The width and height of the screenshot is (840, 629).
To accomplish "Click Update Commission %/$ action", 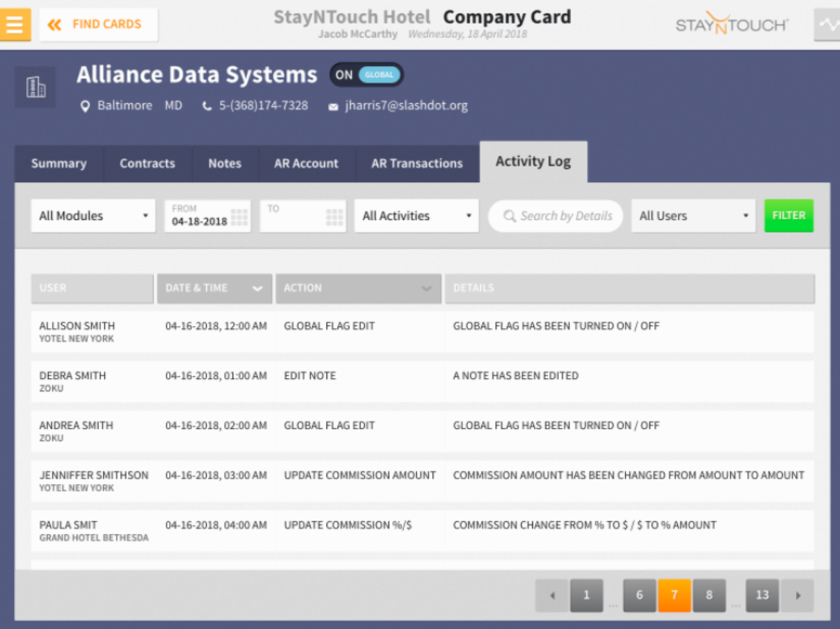I will pyautogui.click(x=348, y=525).
